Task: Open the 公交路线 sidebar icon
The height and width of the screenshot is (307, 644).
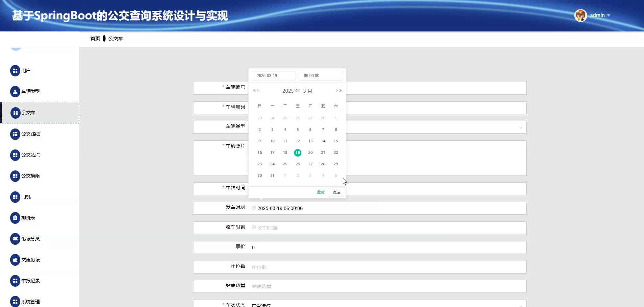Action: click(x=15, y=134)
